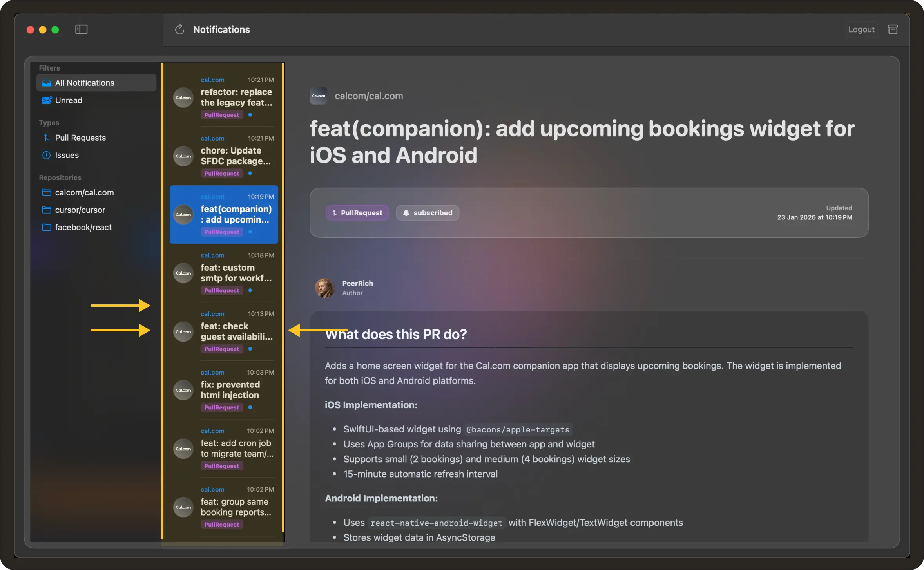Open the cursor/cursor repository folder
924x570 pixels.
click(80, 210)
